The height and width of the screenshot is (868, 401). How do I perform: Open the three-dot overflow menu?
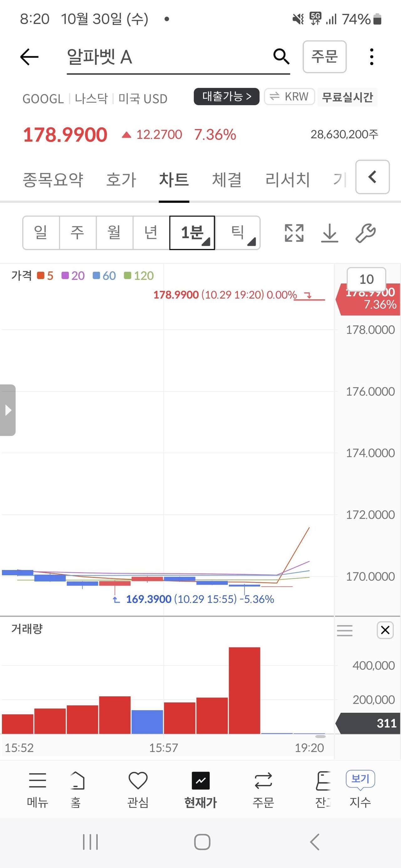(371, 57)
